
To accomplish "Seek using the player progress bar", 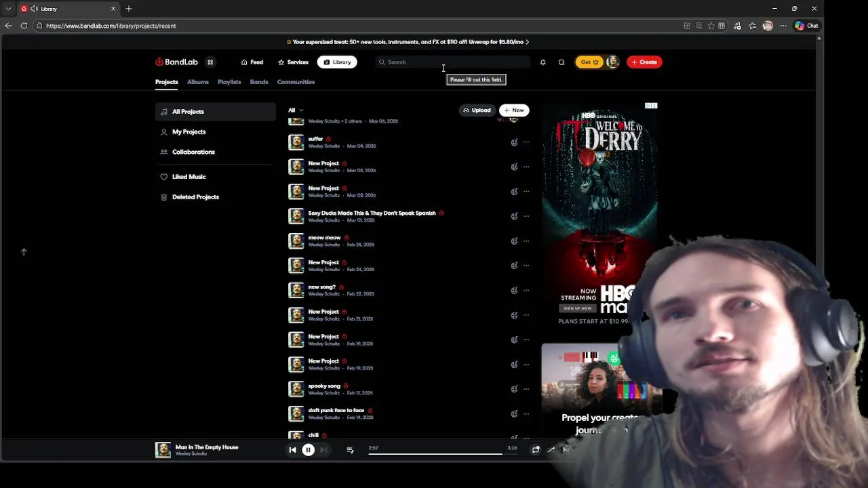I will [443, 453].
